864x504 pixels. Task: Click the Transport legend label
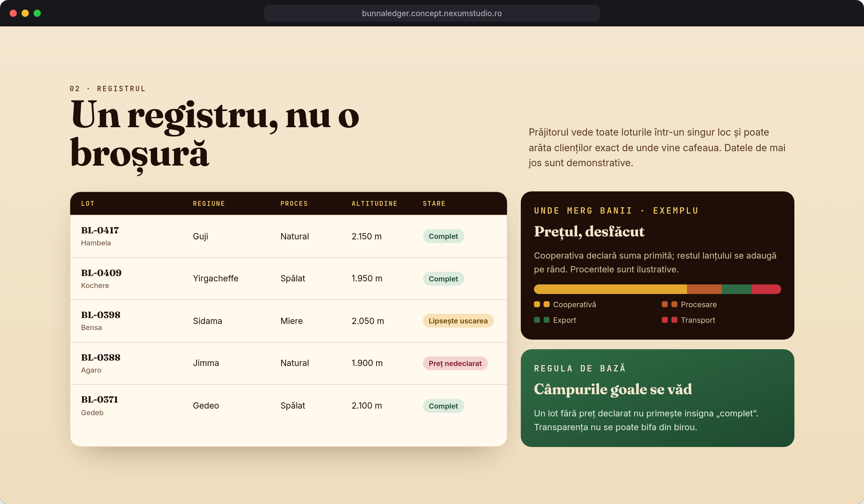(x=698, y=320)
